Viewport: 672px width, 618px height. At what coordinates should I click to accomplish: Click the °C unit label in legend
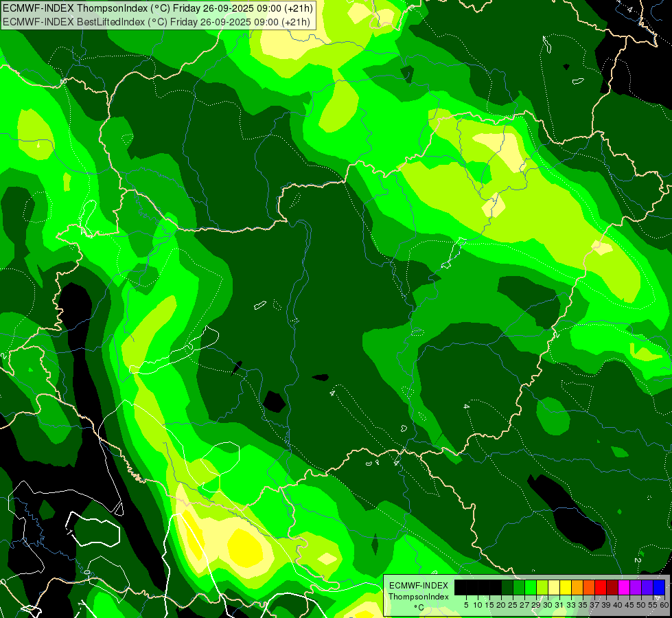pos(419,607)
